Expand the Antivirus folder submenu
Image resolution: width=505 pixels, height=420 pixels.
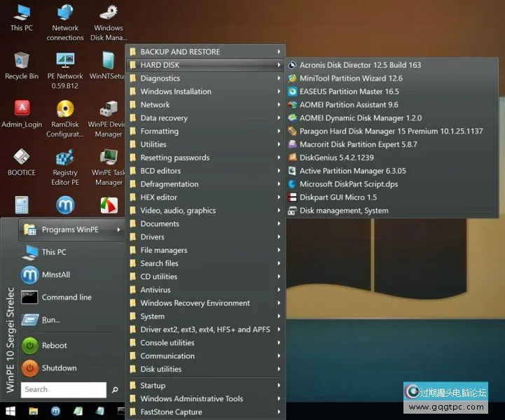click(155, 290)
